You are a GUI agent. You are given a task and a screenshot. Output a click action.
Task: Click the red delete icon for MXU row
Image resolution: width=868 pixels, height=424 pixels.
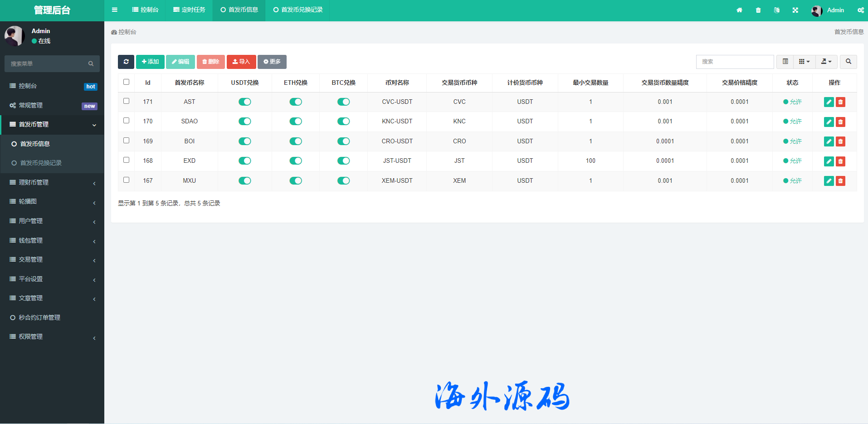click(x=840, y=181)
